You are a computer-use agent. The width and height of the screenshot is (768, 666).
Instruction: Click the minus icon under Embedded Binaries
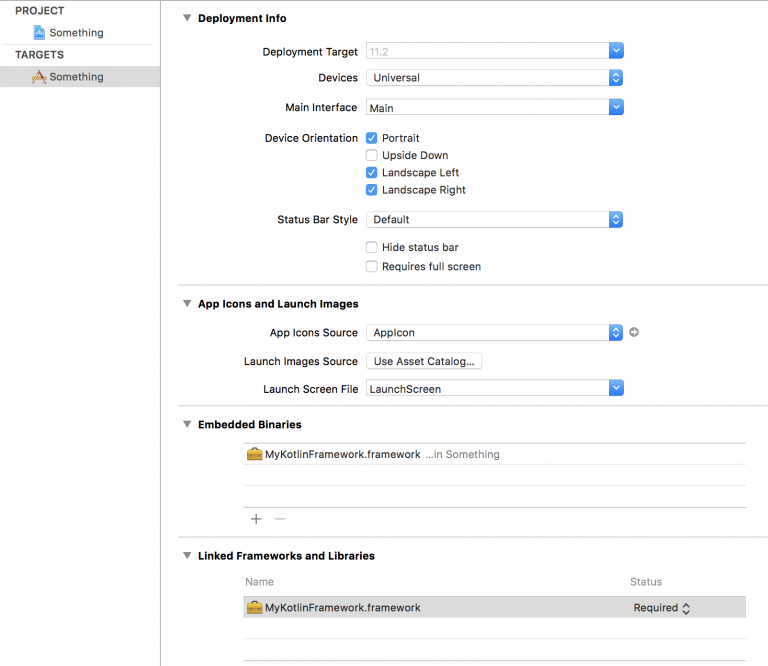(280, 519)
